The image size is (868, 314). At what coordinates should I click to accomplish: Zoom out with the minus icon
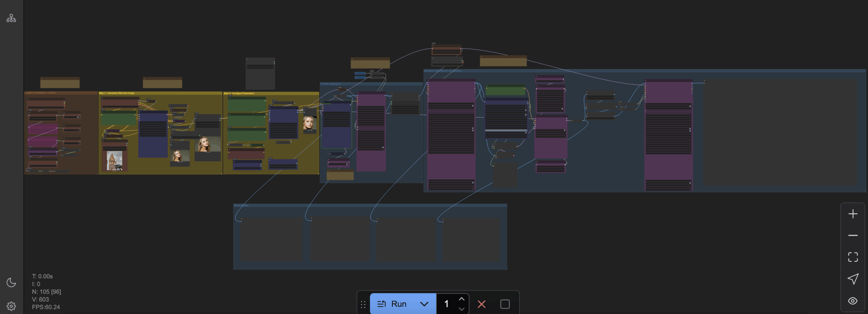click(853, 235)
